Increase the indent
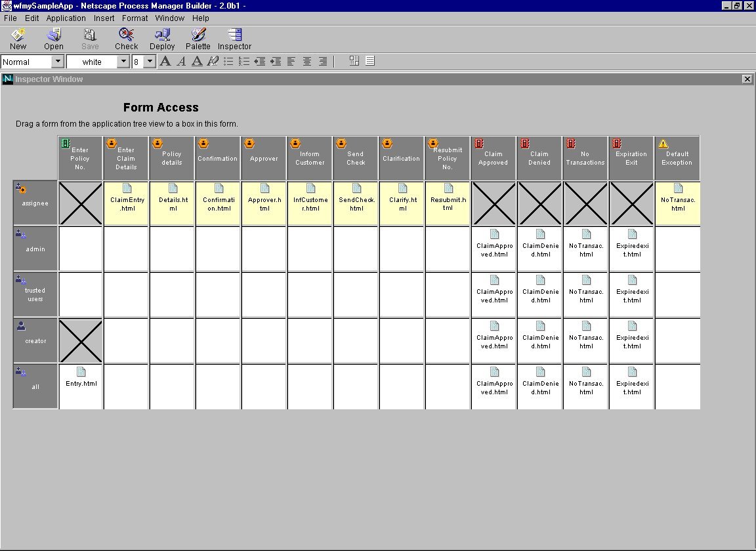The width and height of the screenshot is (756, 551). [x=276, y=61]
